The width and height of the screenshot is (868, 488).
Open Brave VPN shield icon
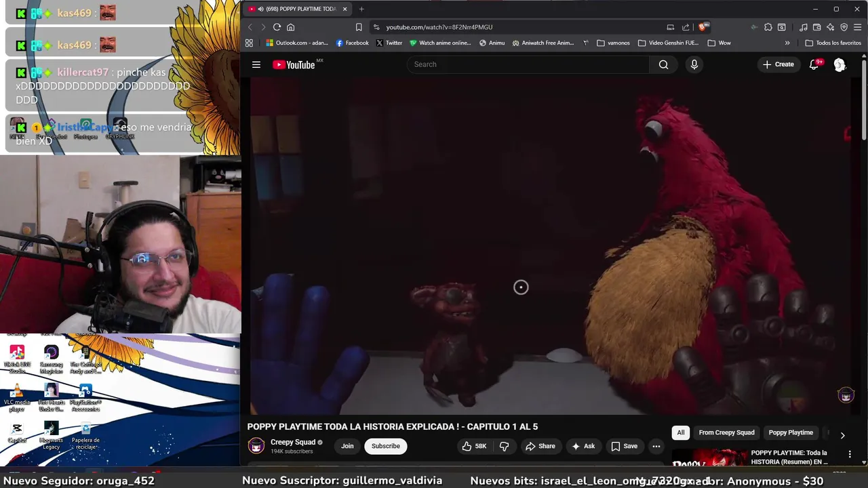(x=844, y=27)
